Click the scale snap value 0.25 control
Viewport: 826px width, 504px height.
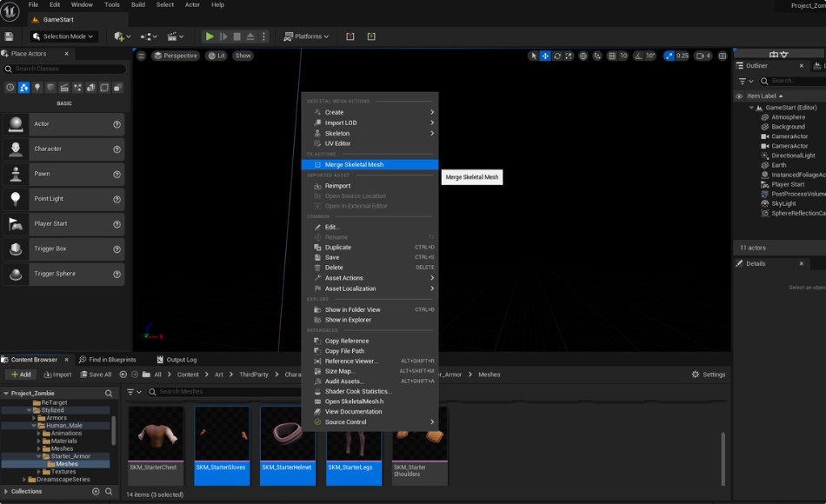tap(681, 56)
